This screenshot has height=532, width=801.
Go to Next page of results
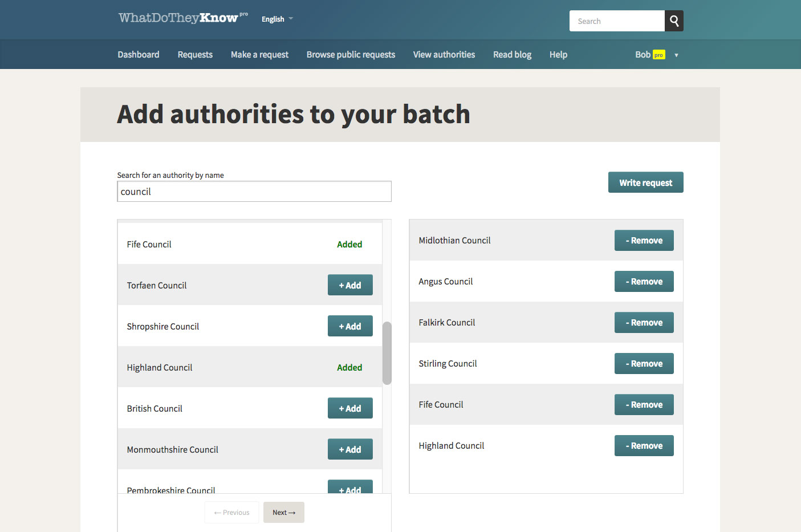[x=283, y=513]
